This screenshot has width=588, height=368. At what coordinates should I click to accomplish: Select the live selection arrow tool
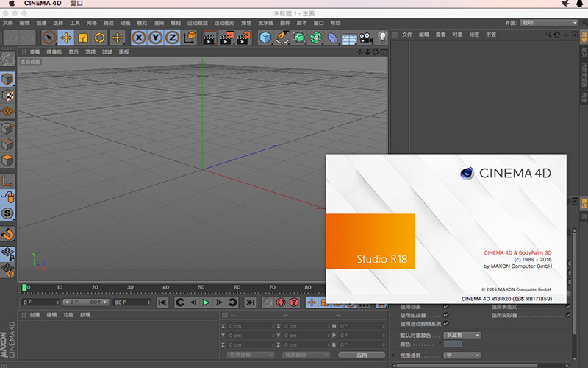point(49,38)
